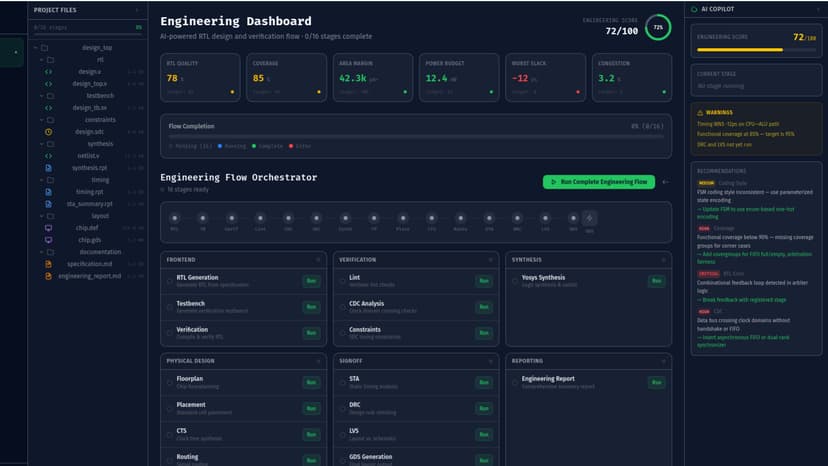Collapse the AI Copilot panel via header arrow

(818, 9)
